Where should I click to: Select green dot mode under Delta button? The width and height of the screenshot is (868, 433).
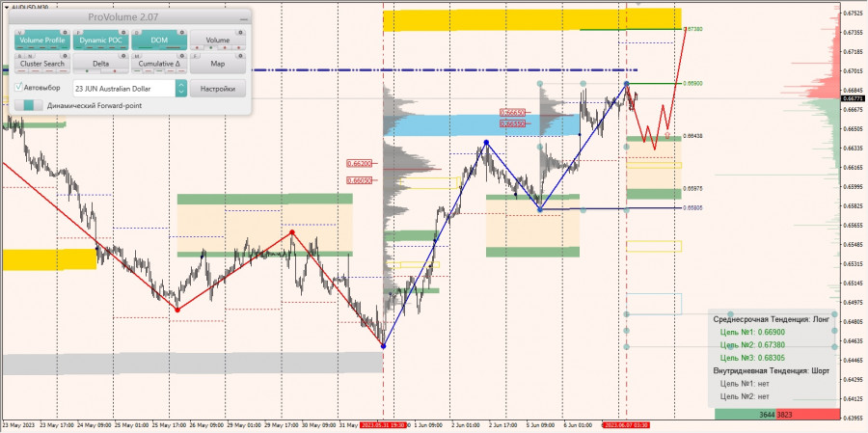(x=87, y=70)
